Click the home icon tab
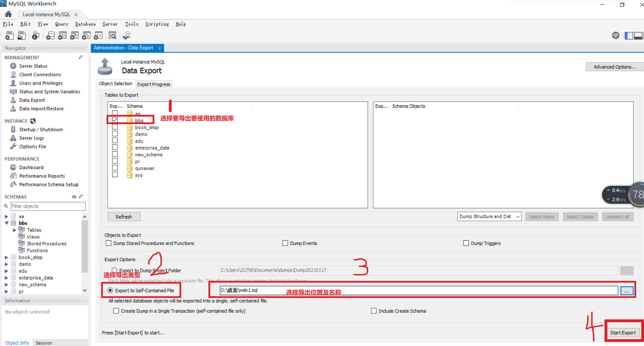 [8, 14]
